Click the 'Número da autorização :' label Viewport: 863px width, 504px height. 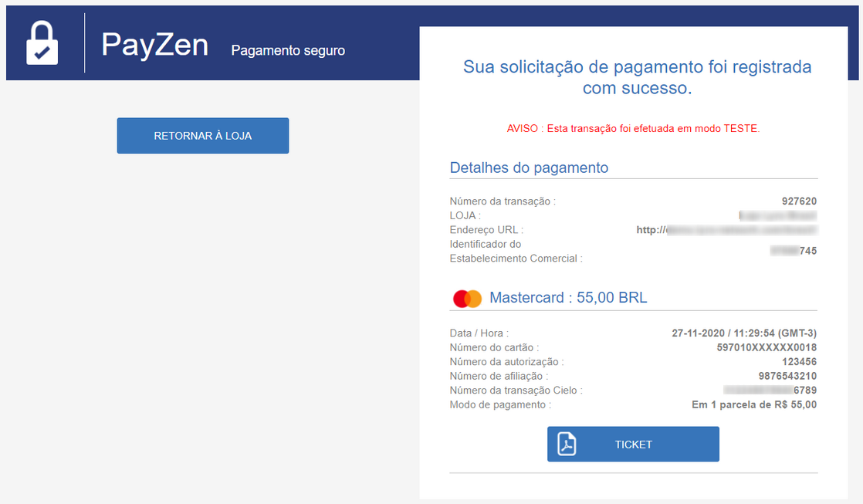pos(507,362)
